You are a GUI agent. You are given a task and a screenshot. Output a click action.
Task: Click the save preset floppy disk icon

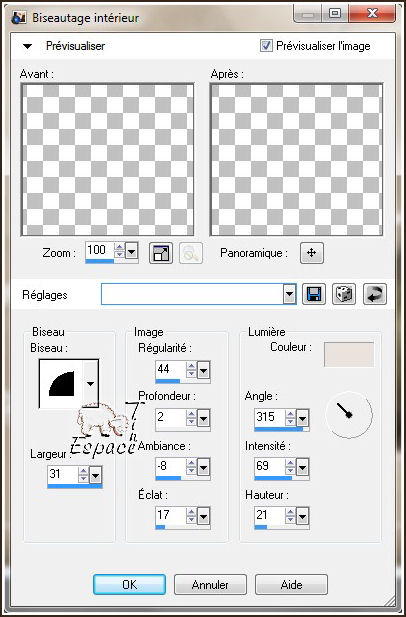(x=314, y=294)
